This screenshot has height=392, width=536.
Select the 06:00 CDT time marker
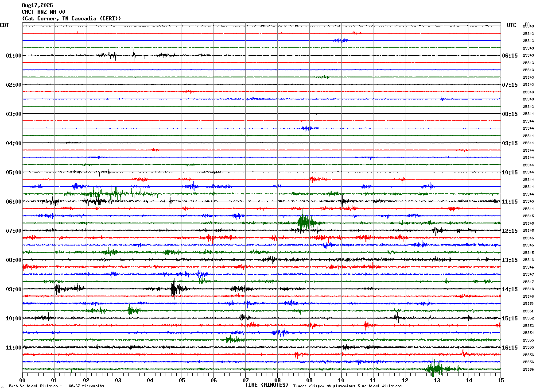14,202
